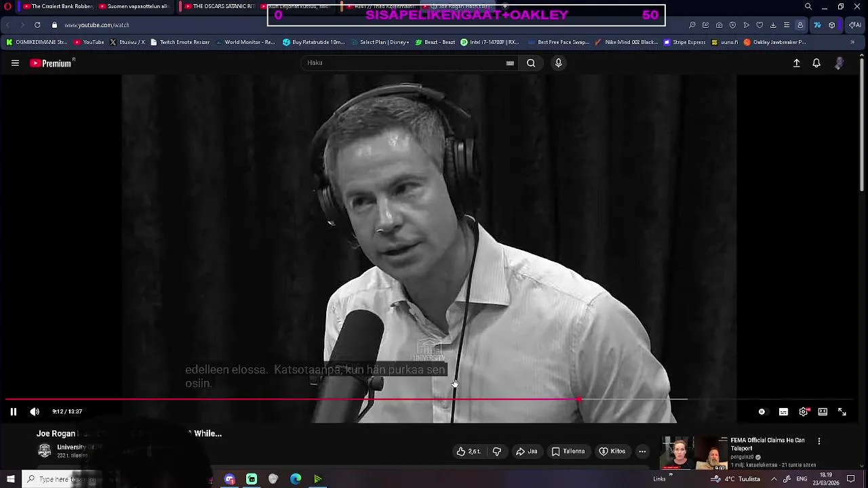868x488 pixels.
Task: Seek to the red scrubber handle on progress bar
Action: (578, 399)
